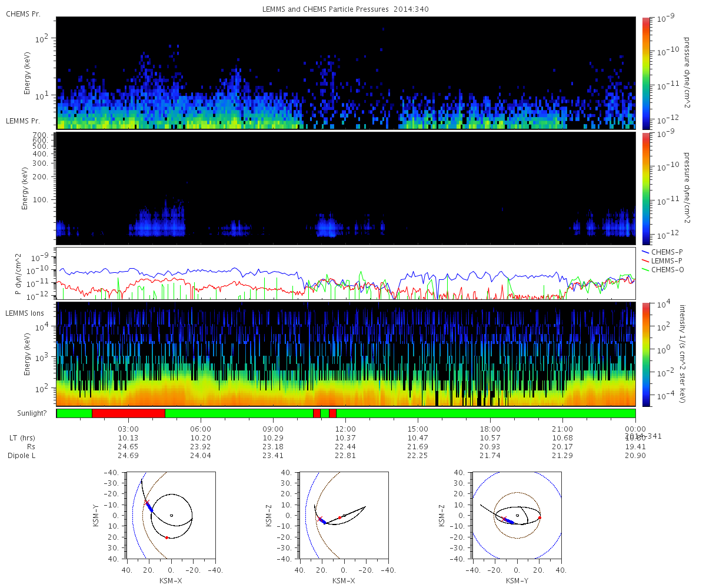Click Dipole L value 20.90
The image size is (706, 588).
pos(635,456)
